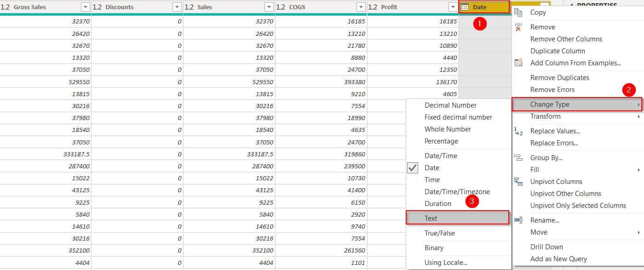Click the Add Column From Examples icon
Screen dimensions: 644x270
click(x=519, y=63)
